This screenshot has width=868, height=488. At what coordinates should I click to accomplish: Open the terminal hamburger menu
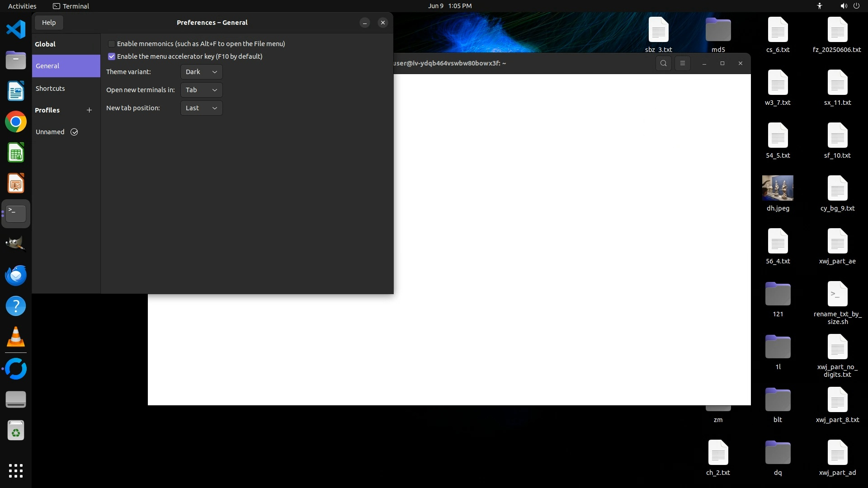pyautogui.click(x=683, y=63)
